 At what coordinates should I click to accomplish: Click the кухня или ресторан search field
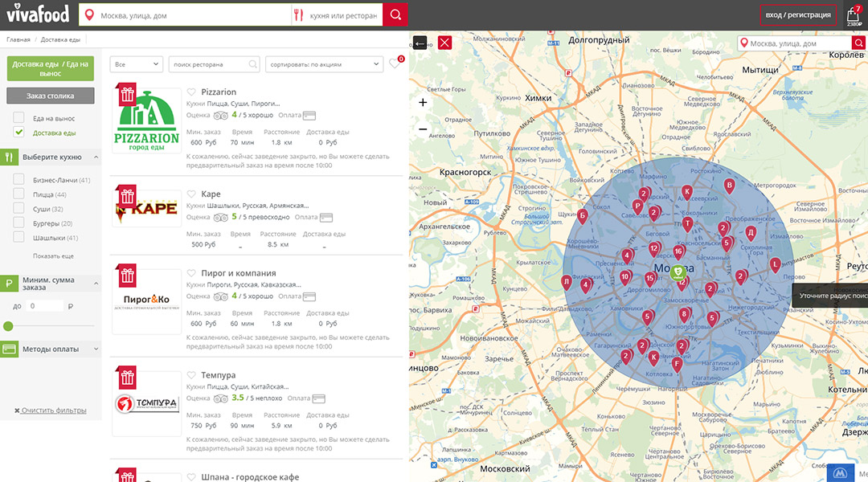tap(337, 15)
